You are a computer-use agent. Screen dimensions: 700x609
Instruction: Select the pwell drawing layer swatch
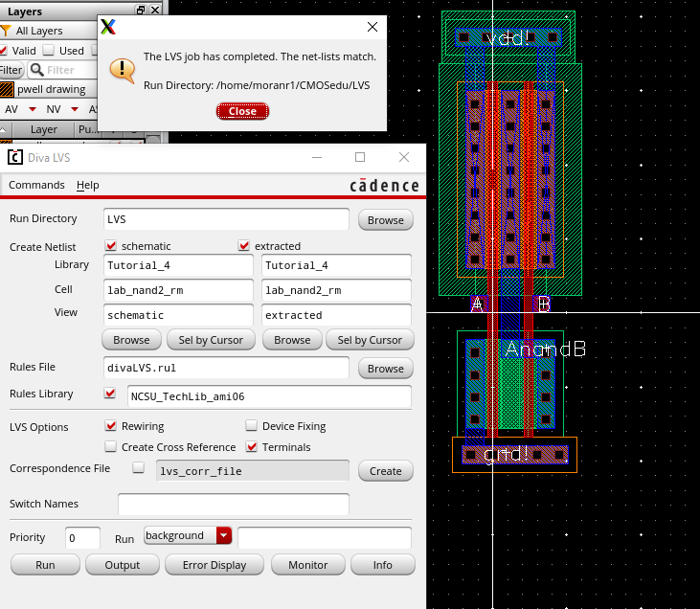click(x=7, y=90)
